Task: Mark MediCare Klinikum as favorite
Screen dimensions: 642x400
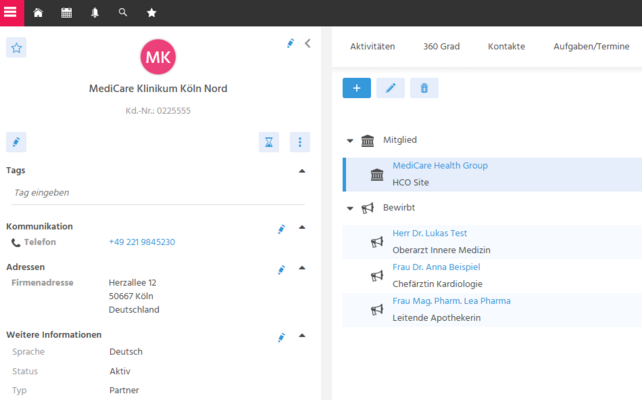Action: (x=16, y=48)
